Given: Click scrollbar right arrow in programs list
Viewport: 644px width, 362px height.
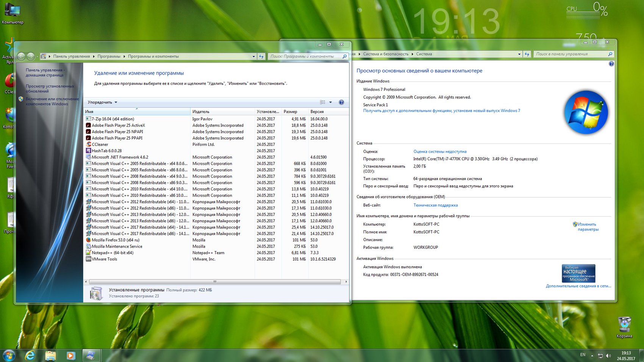Looking at the screenshot, I should pos(346,282).
